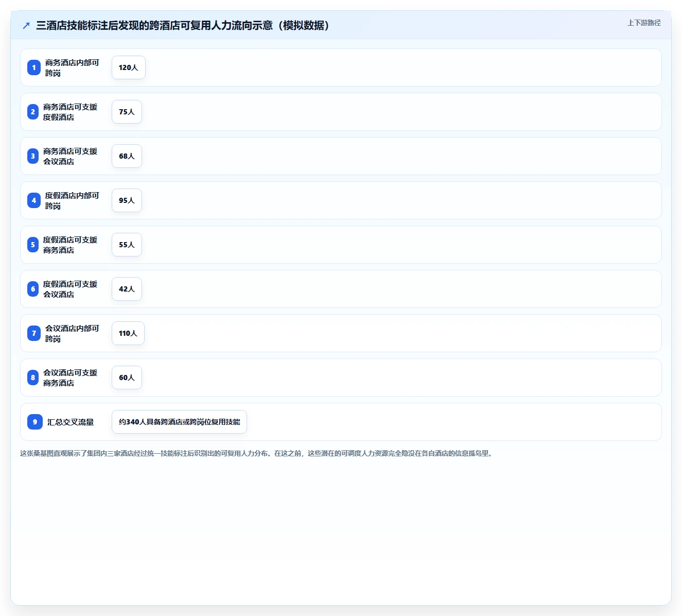Click the number 9 step badge
682x616 pixels.
pos(35,422)
